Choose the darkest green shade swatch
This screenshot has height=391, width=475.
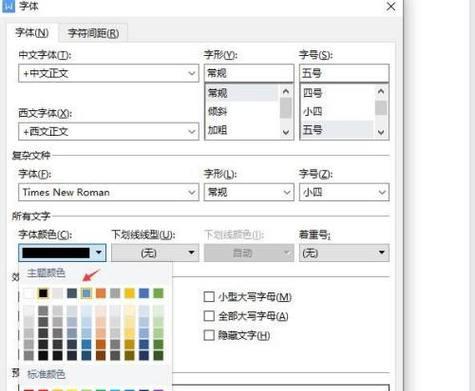click(x=158, y=355)
